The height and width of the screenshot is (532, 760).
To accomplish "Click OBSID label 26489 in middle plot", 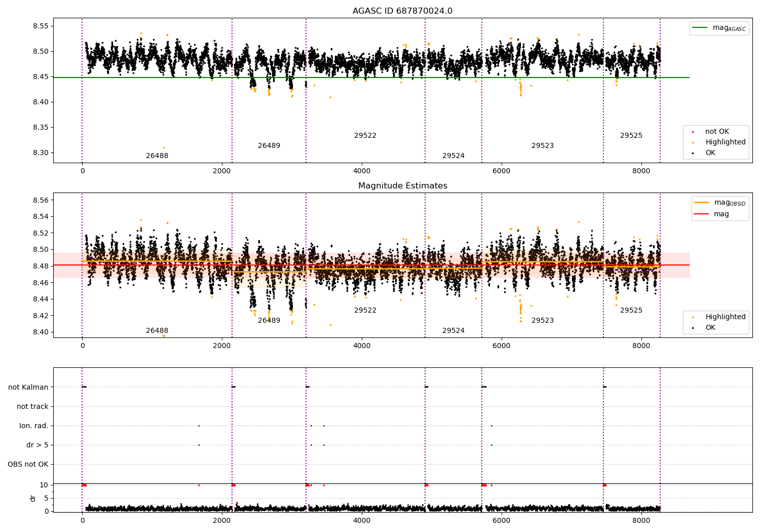I will [269, 321].
